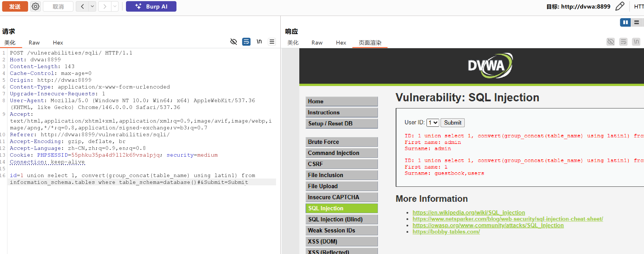Click the Content-Length: 143 header
644x254 pixels.
point(42,66)
